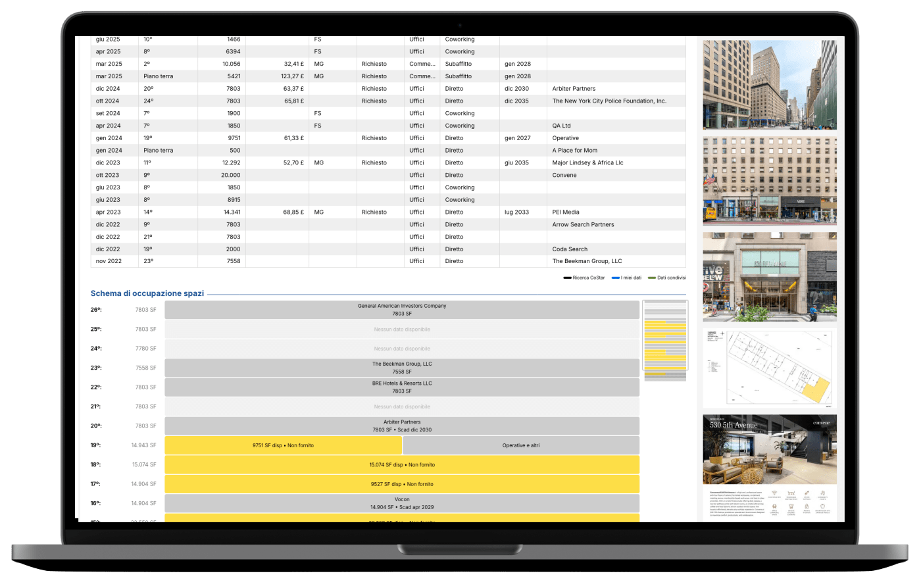Select the 9751 SF available space on 19th floor
This screenshot has height=588, width=921.
(x=283, y=445)
